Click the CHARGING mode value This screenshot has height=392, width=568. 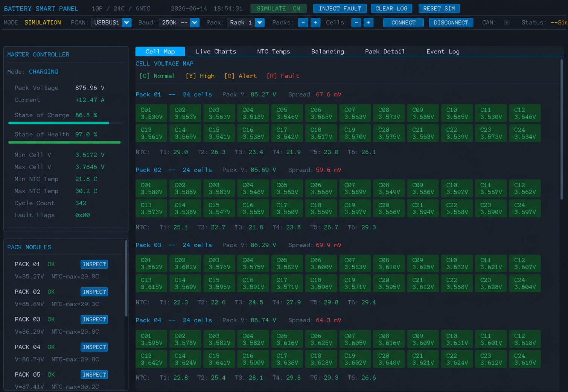tap(43, 71)
